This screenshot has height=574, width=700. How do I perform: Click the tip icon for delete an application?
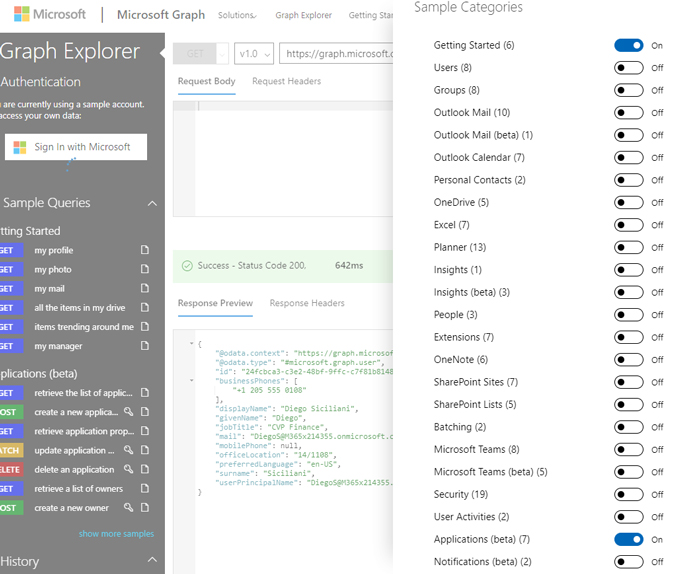coord(129,470)
